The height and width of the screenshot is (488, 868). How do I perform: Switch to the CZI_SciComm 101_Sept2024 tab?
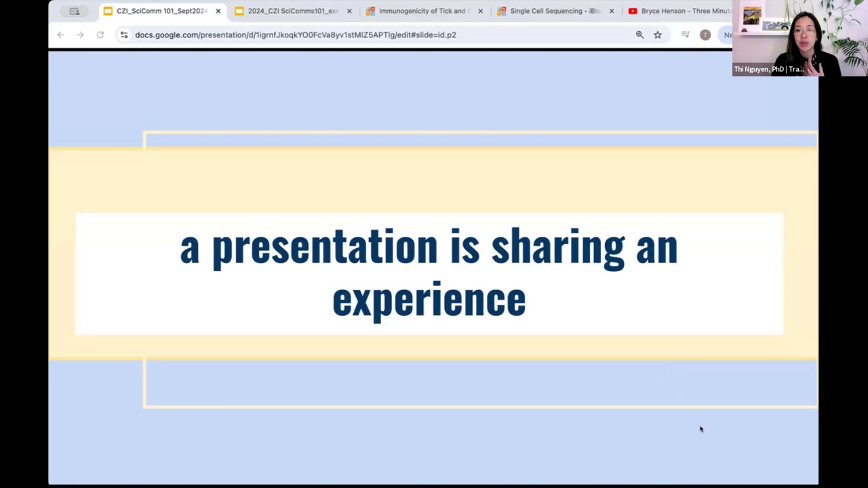tap(161, 11)
